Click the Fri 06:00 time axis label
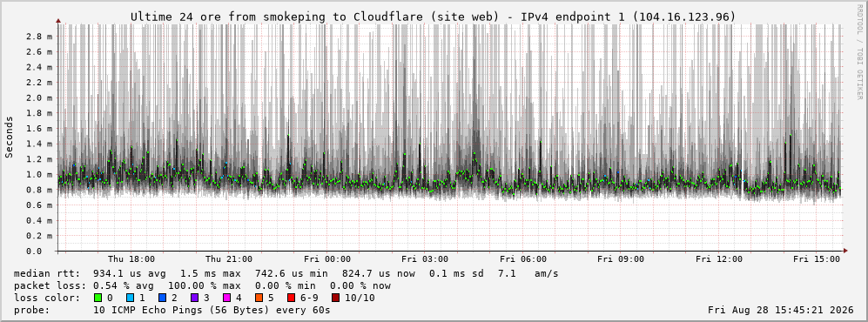The height and width of the screenshot is (322, 868). tap(523, 259)
